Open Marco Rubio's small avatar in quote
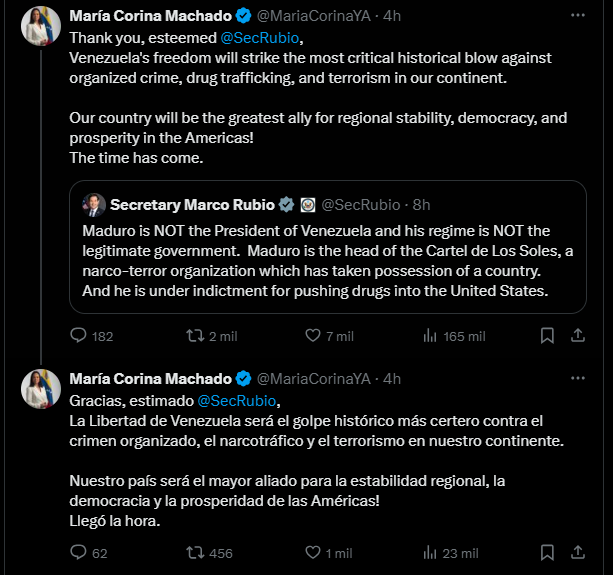 tap(94, 205)
